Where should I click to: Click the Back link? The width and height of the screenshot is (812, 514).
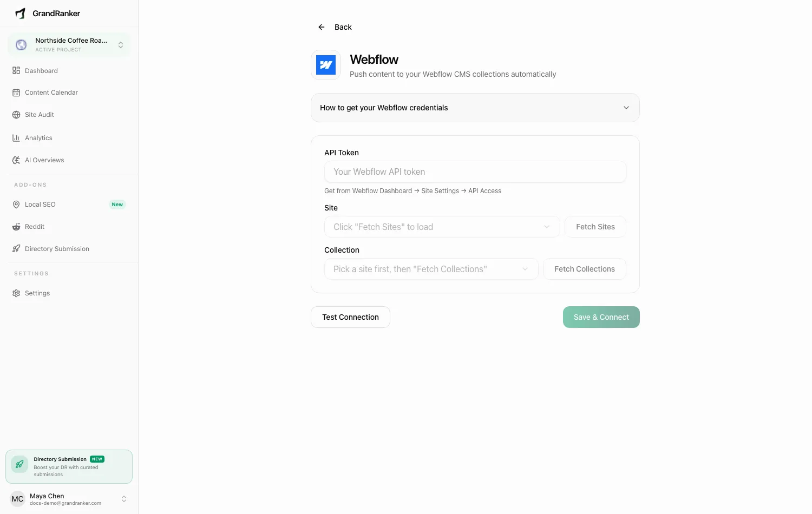click(x=343, y=27)
